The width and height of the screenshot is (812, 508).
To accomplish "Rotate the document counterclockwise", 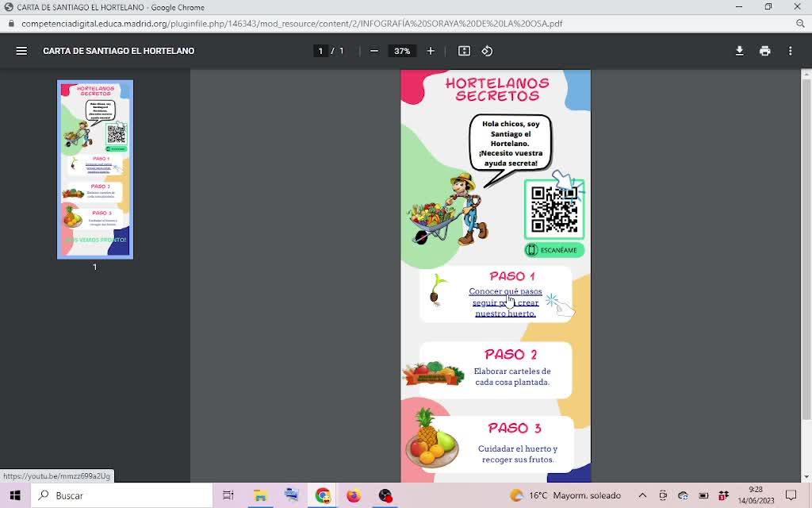I will point(487,51).
